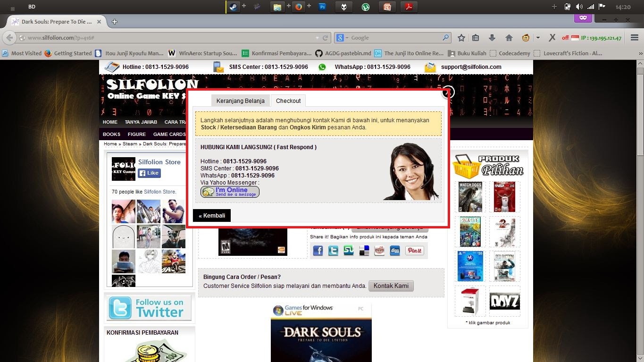Click the Firefox back arrow button
The height and width of the screenshot is (362, 644).
(x=9, y=38)
